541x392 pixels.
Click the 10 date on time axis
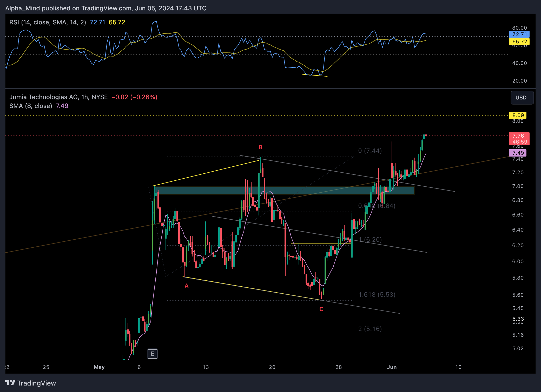coord(458,367)
